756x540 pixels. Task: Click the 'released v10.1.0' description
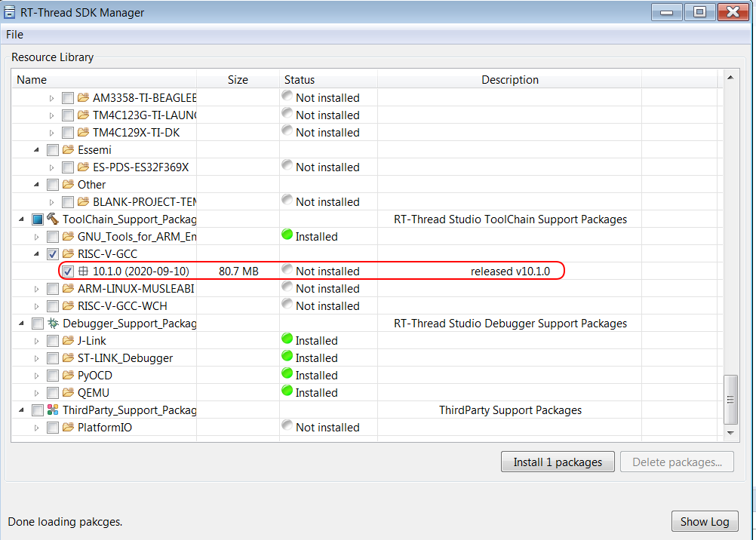click(x=510, y=272)
